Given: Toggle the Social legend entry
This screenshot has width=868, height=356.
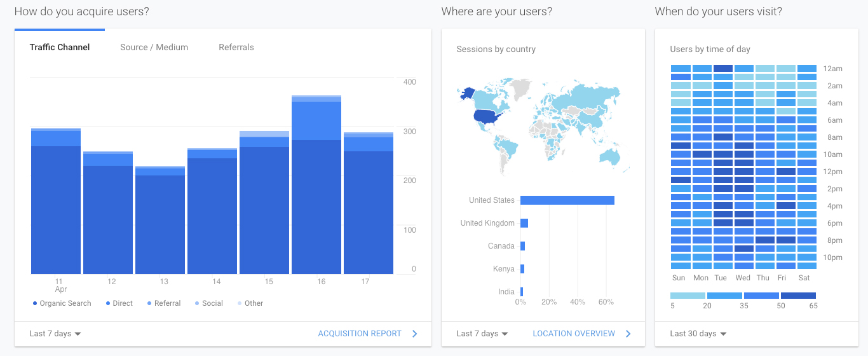Looking at the screenshot, I should [209, 303].
